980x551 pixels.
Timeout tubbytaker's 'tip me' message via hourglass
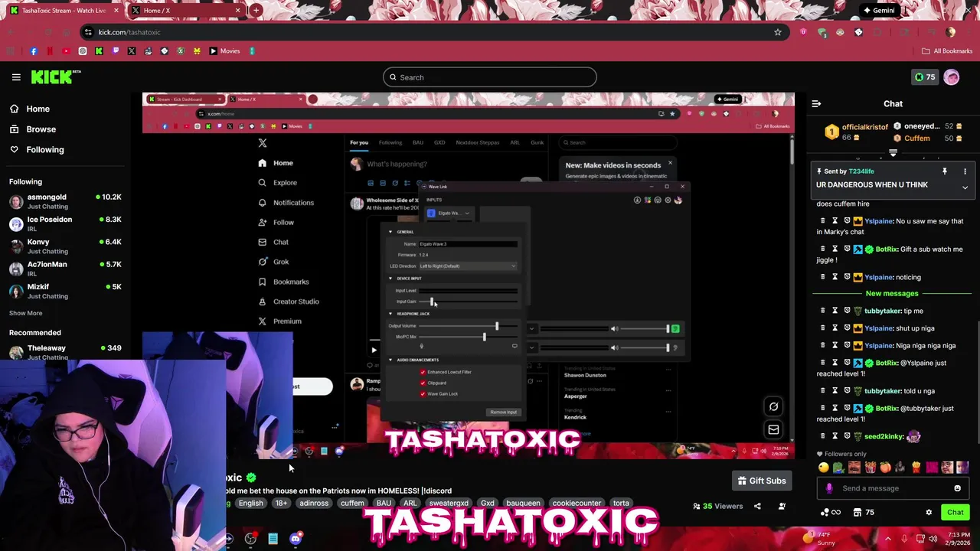(835, 311)
